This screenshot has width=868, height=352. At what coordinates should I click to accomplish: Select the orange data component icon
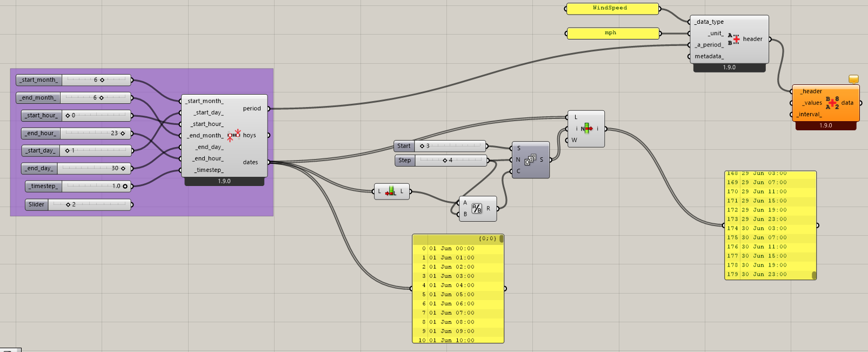point(832,103)
